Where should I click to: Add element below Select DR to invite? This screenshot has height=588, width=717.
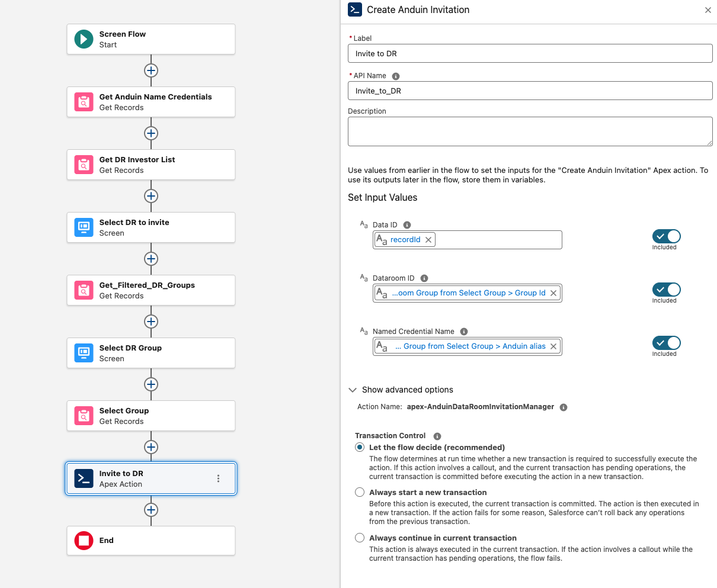point(151,259)
